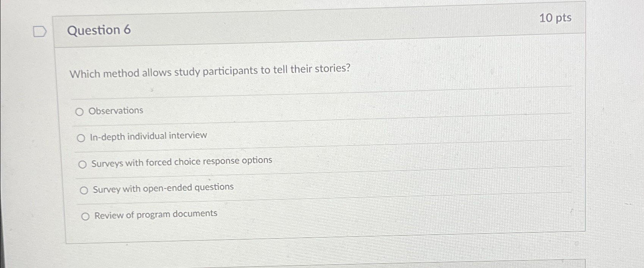Click the Survey with open-ended questions text
This screenshot has height=268, width=644.
point(163,187)
